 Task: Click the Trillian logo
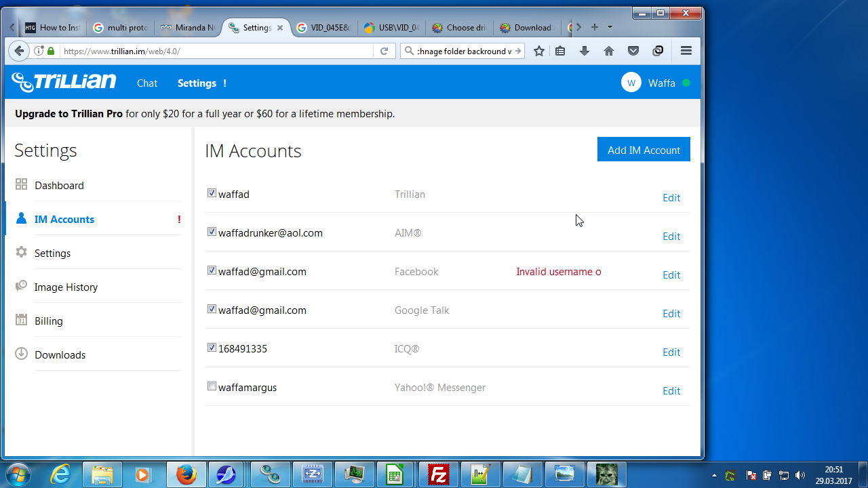pos(64,82)
